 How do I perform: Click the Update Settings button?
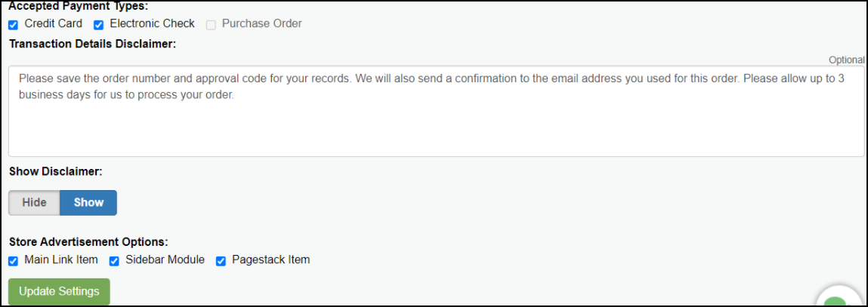click(x=59, y=291)
